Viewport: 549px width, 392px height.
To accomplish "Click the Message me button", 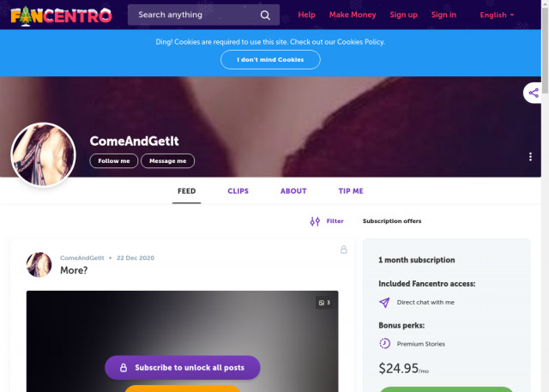I will pyautogui.click(x=168, y=161).
